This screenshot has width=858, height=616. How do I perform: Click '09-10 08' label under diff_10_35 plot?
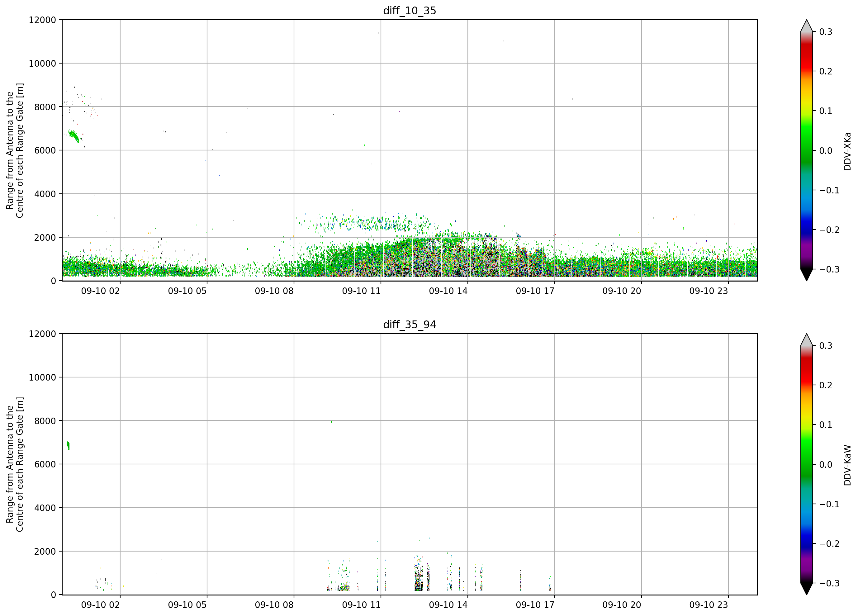click(274, 291)
